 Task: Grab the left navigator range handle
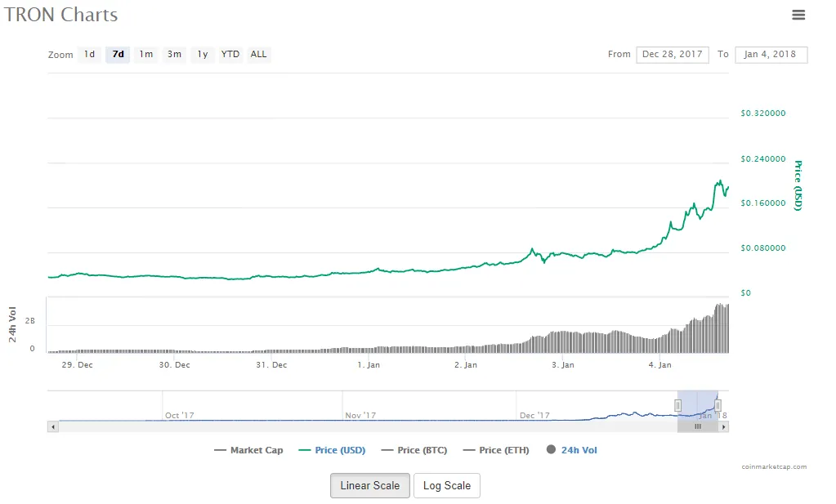[677, 406]
